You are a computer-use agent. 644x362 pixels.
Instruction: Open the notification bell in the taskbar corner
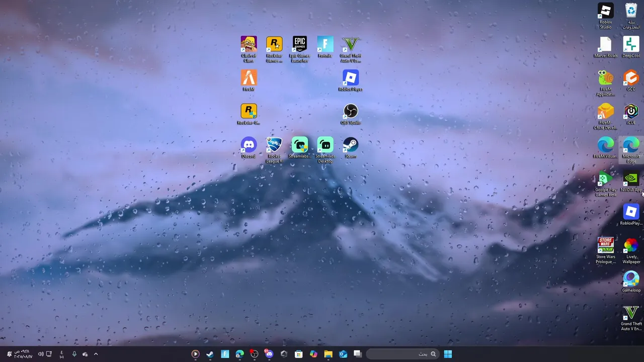click(9, 354)
